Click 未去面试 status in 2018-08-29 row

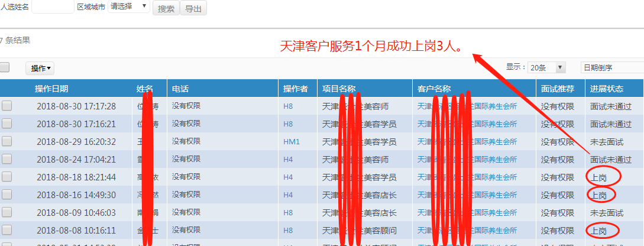pyautogui.click(x=607, y=142)
